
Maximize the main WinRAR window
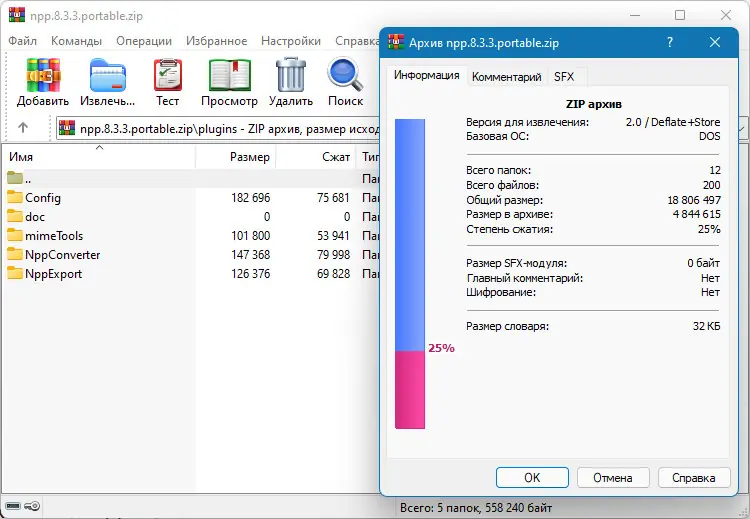tap(680, 15)
